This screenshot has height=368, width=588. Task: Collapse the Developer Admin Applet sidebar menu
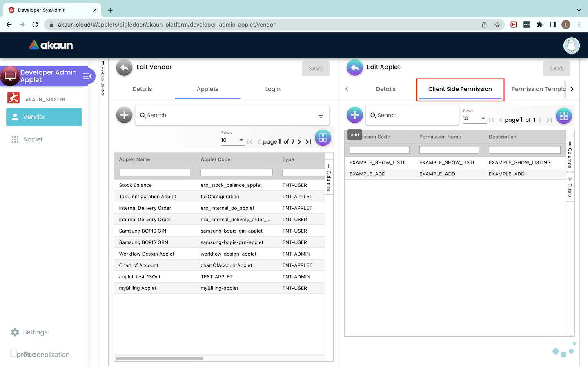[87, 76]
